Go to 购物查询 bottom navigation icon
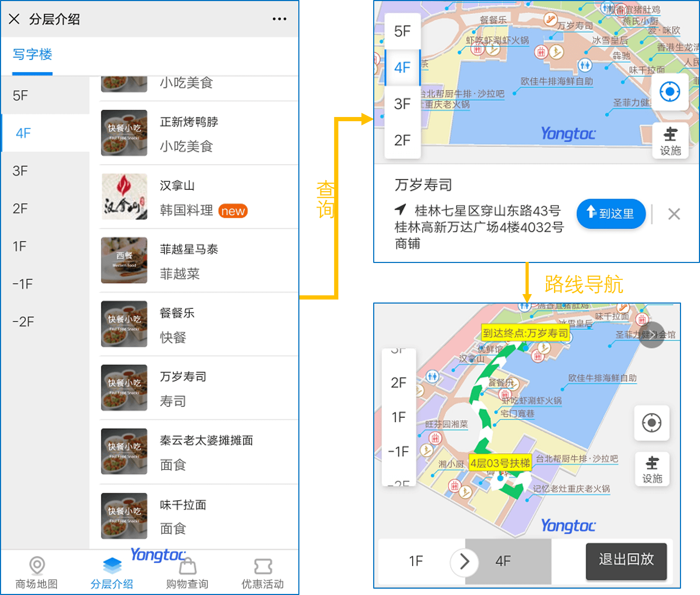This screenshot has width=700, height=595. [187, 573]
